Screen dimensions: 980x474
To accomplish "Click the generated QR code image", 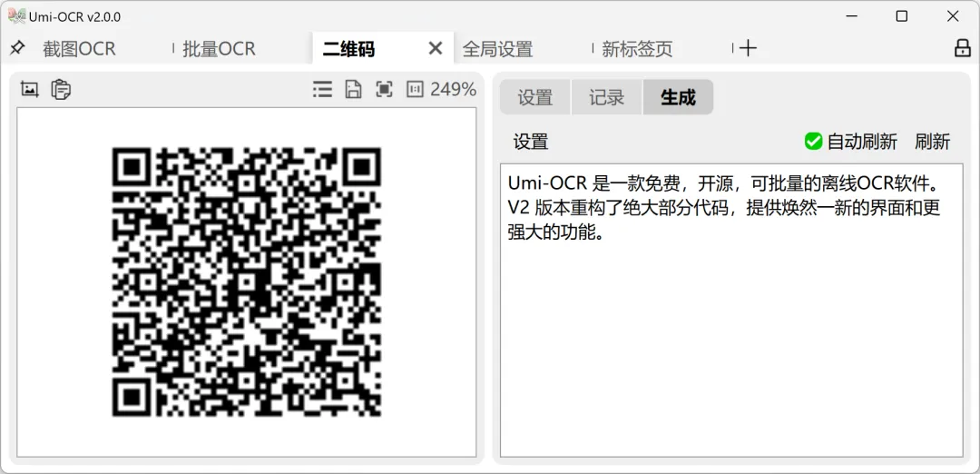I will (246, 282).
